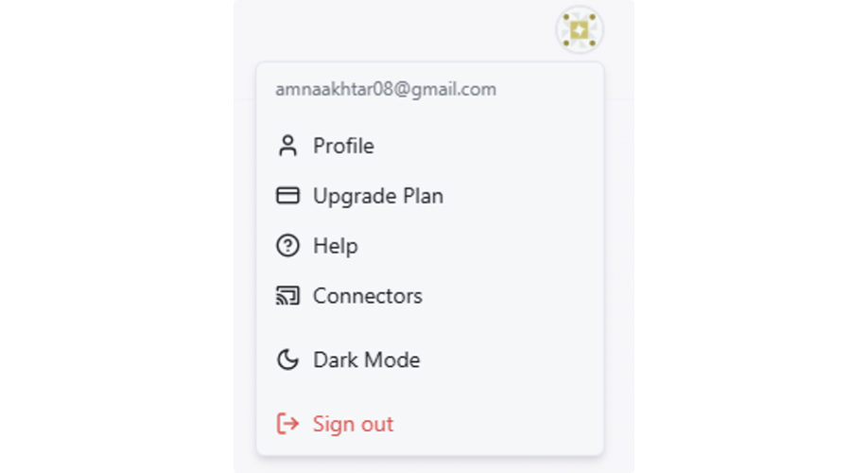Screen dimensions: 868x473
Task: Click the amnaakhtar08@gmail.com email address
Action: pyautogui.click(x=386, y=90)
